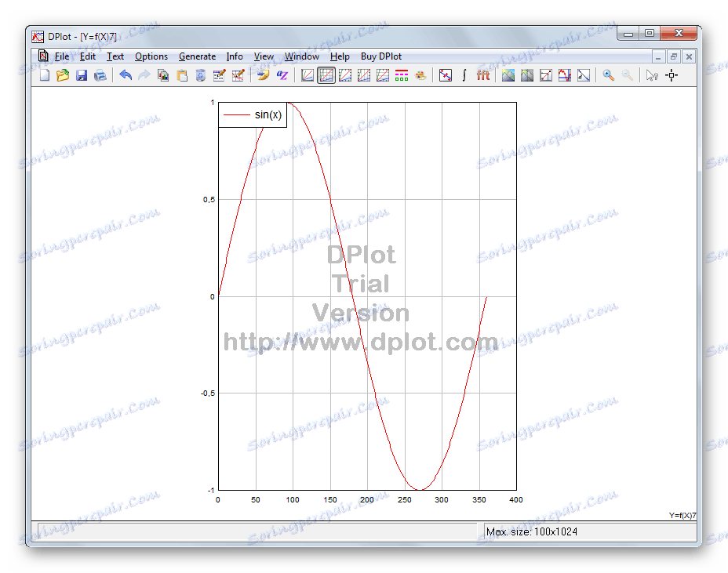Select the linear X linear Y scale icon
Image resolution: width=728 pixels, height=573 pixels.
click(x=307, y=75)
